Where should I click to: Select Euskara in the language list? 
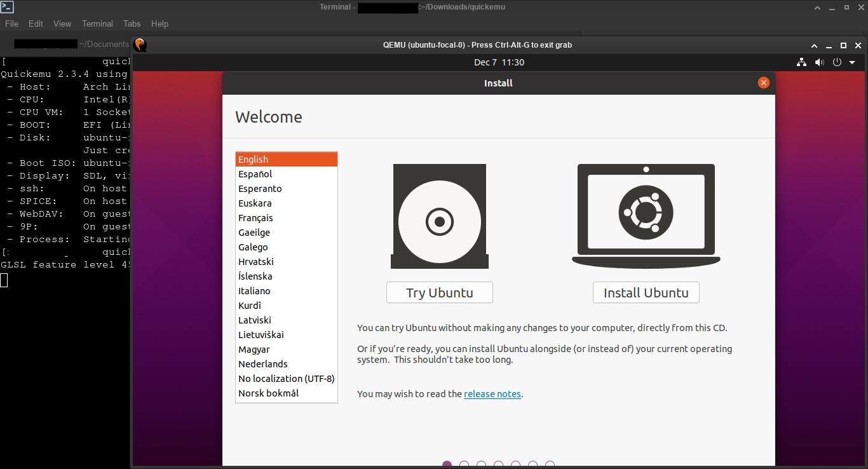[286, 203]
